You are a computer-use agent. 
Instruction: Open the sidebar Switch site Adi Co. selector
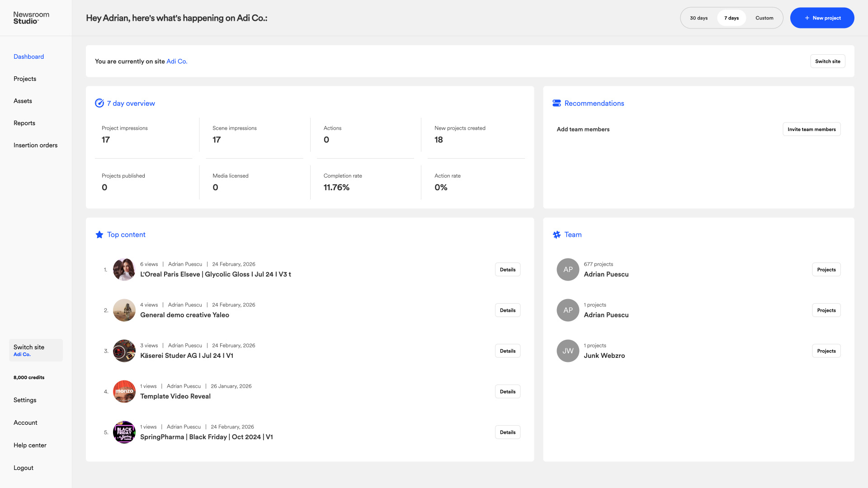(x=36, y=350)
